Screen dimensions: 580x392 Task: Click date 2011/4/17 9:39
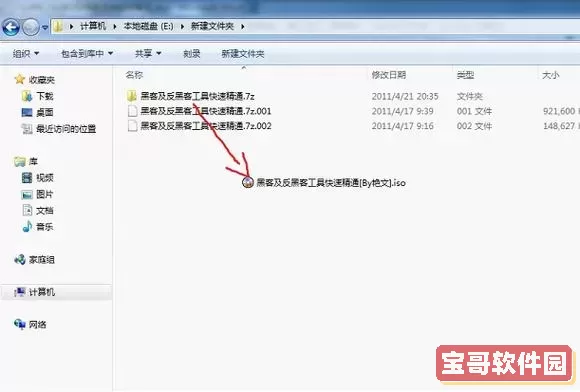click(x=402, y=111)
